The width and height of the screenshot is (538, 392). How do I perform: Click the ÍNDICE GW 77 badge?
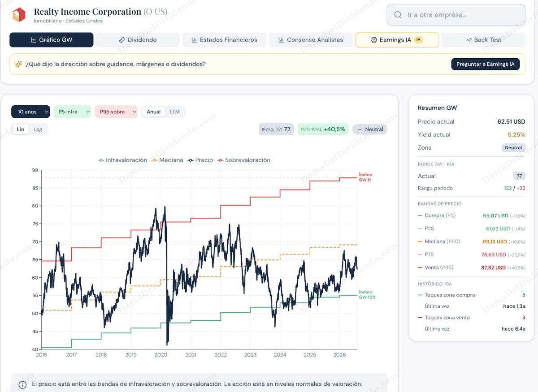pyautogui.click(x=276, y=129)
